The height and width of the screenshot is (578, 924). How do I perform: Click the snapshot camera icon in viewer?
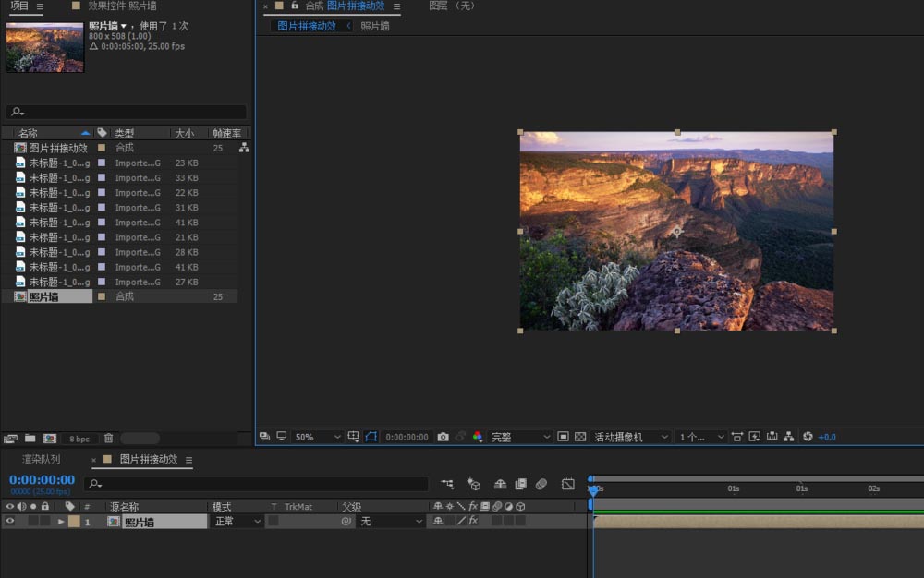tap(444, 437)
